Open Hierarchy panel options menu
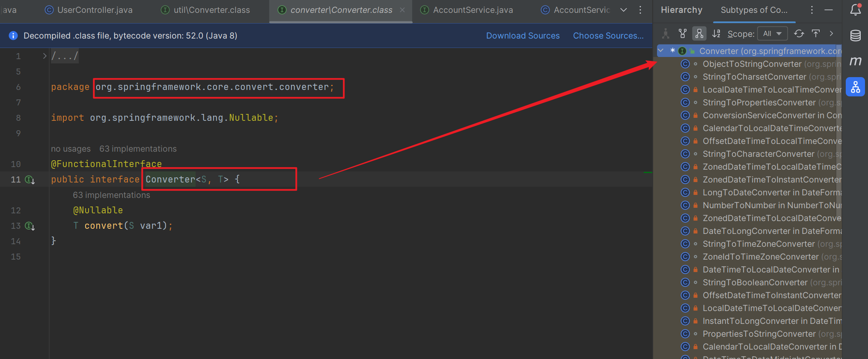The width and height of the screenshot is (868, 359). click(812, 10)
